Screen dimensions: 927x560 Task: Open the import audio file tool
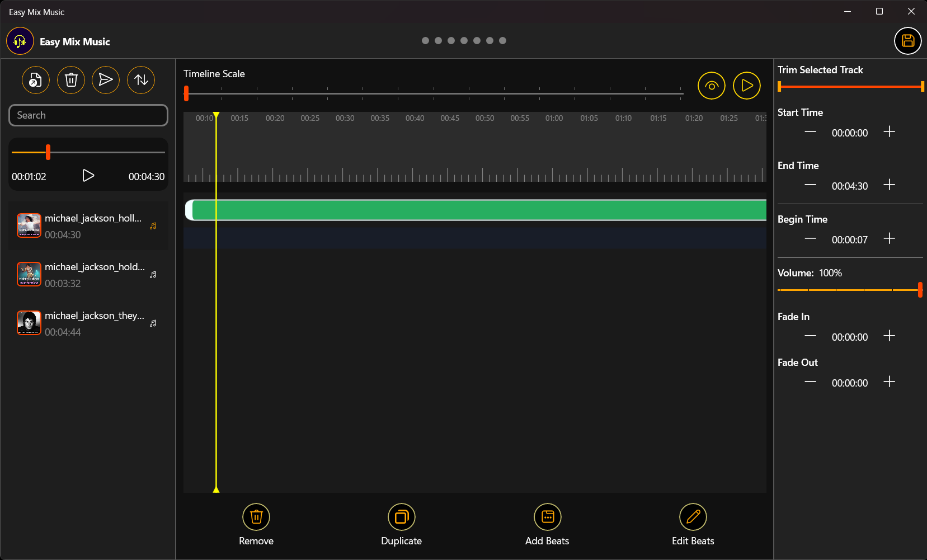35,80
